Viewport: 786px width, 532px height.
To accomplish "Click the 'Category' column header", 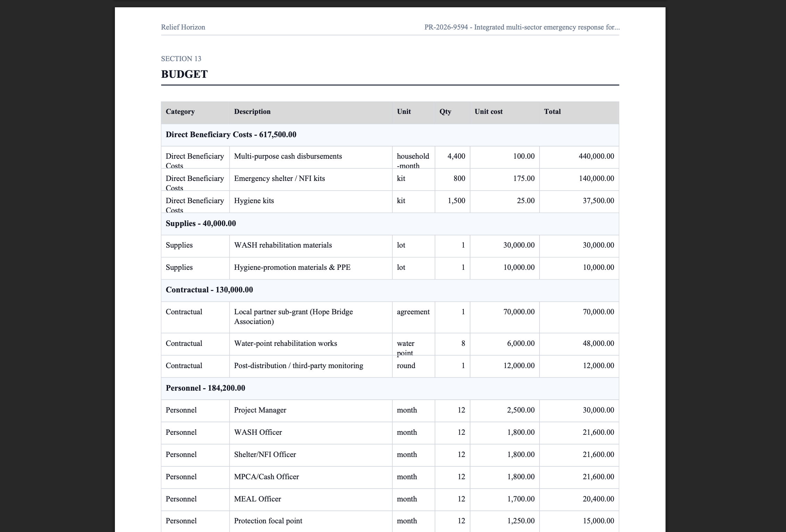I will (x=180, y=111).
